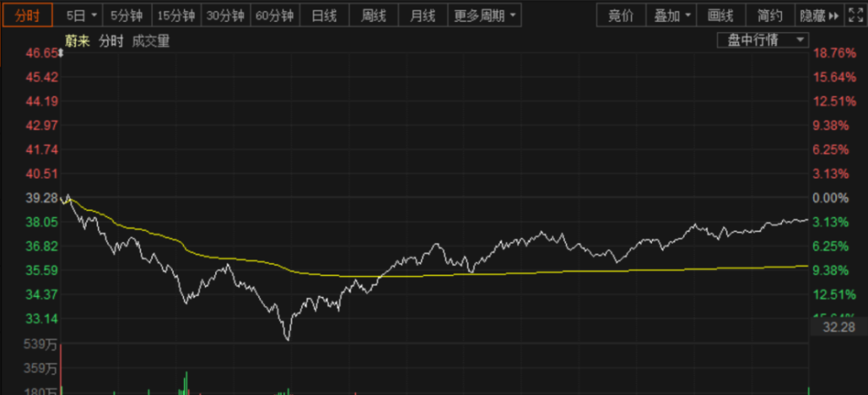Click the axis scale arrows beside 46.65
Screen dimensions: 868x395
61,54
